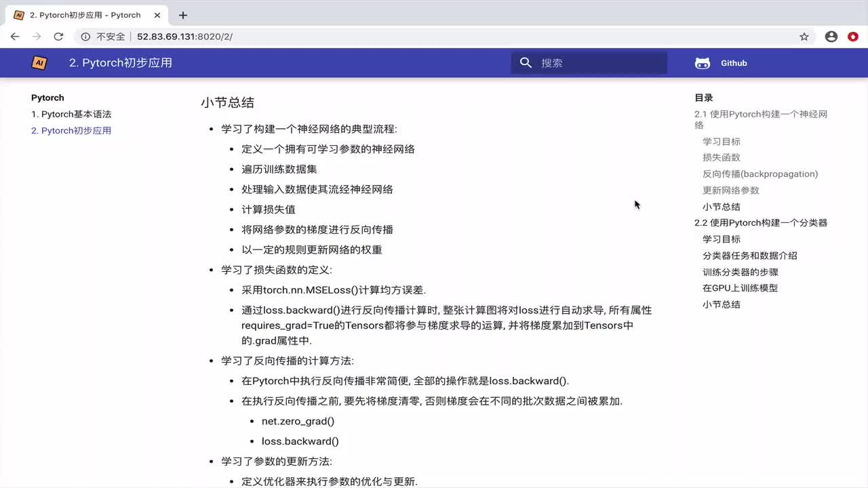The image size is (868, 488).
Task: Jump to last 小节总结 under section 2.2
Action: coord(722,304)
